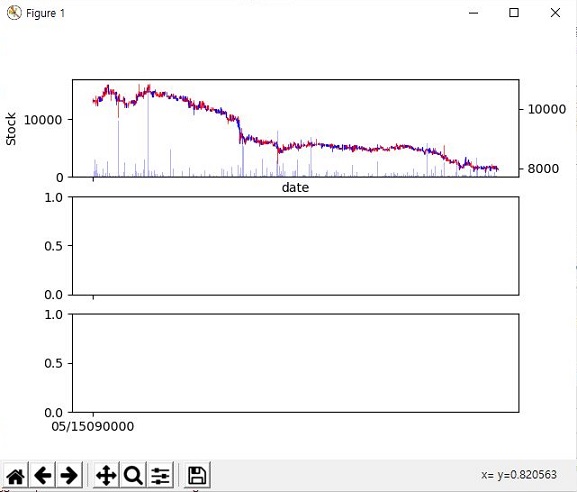The height and width of the screenshot is (492, 577).
Task: Minimize the Figure 1 window
Action: [x=474, y=13]
